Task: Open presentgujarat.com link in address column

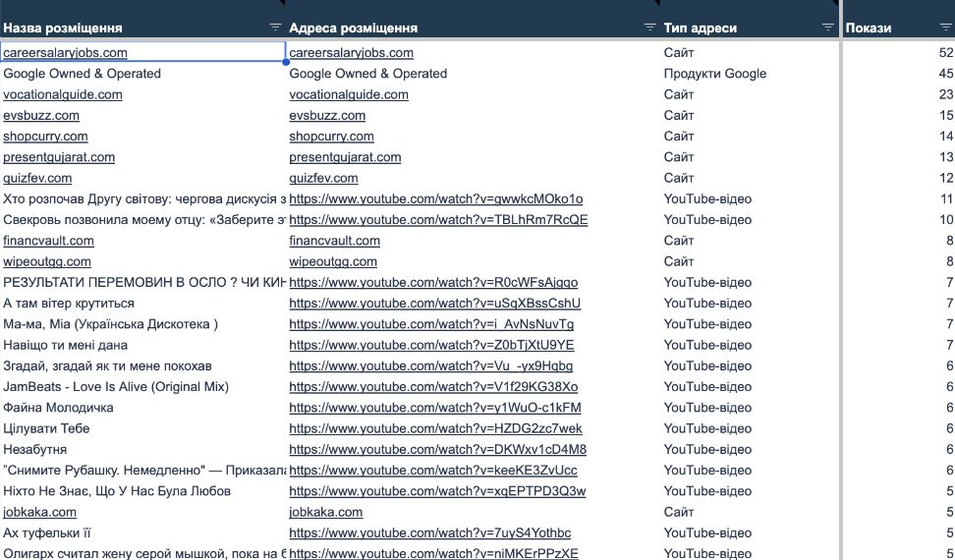Action: (x=345, y=157)
